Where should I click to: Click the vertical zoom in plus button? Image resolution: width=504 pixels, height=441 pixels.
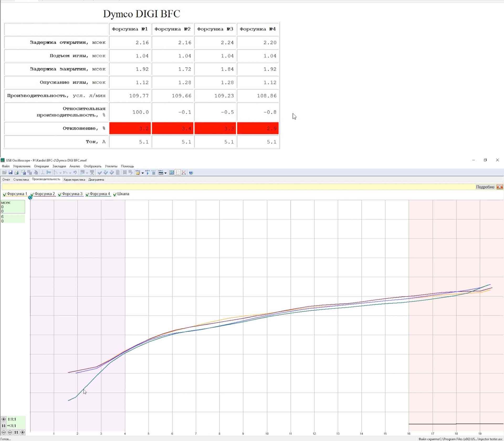pos(4,419)
